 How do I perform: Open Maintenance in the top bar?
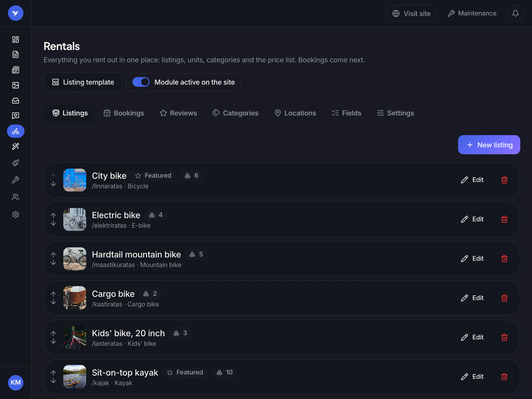[472, 13]
